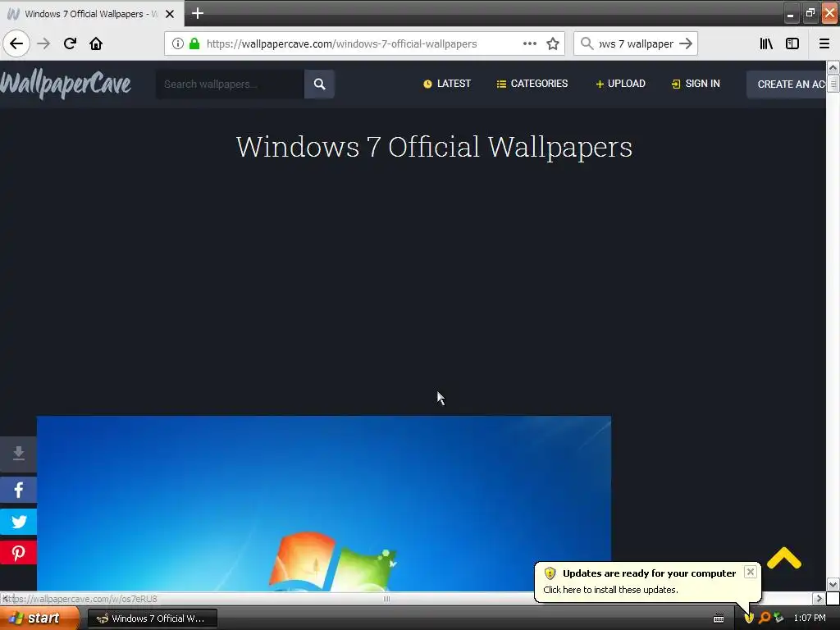This screenshot has width=840, height=630.
Task: Click the browser forward arrow
Action: pyautogui.click(x=43, y=43)
